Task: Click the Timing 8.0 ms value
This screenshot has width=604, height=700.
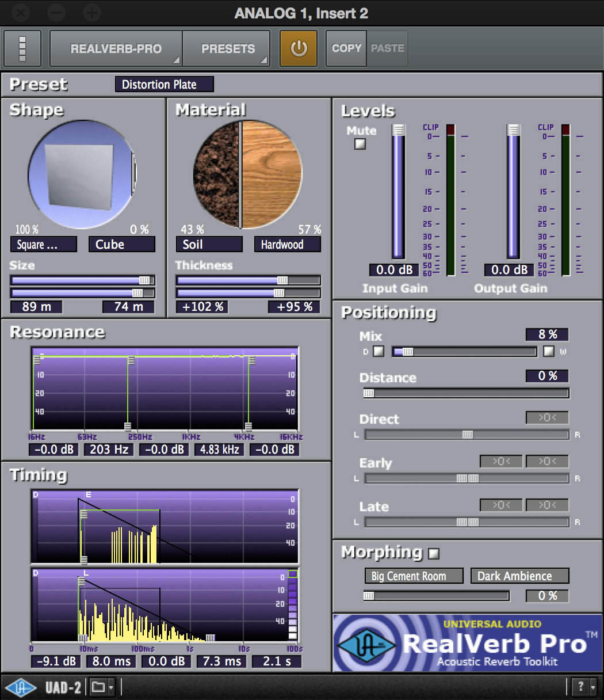Action: point(112,661)
